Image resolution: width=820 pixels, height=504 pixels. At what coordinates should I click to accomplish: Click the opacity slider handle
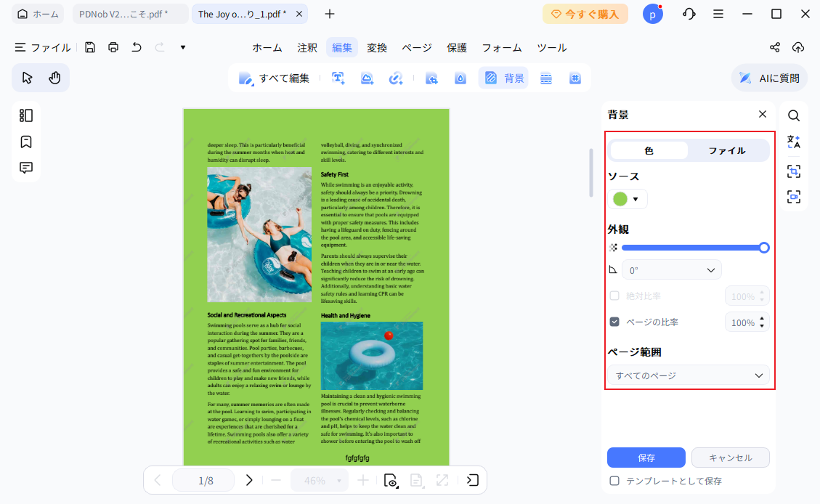click(x=764, y=248)
